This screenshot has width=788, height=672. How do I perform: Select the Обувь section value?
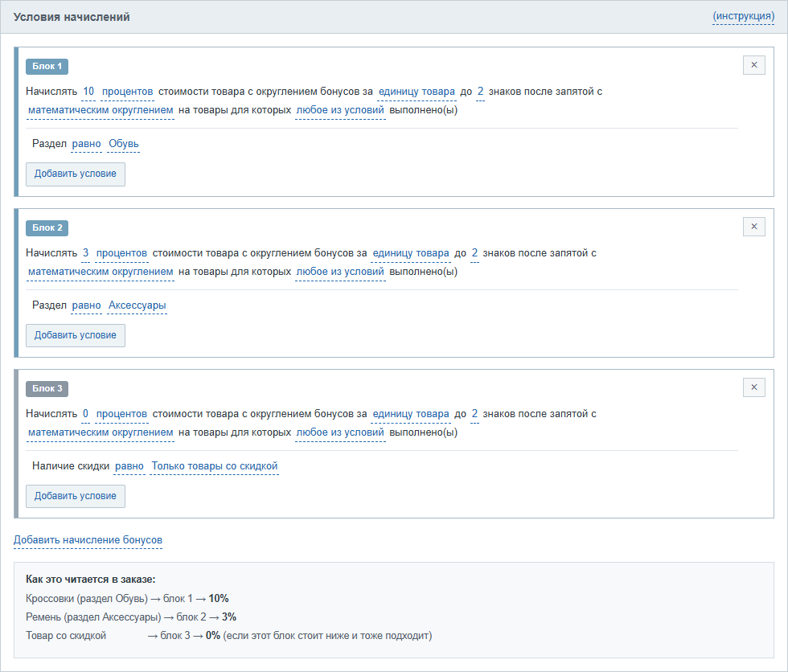click(124, 144)
